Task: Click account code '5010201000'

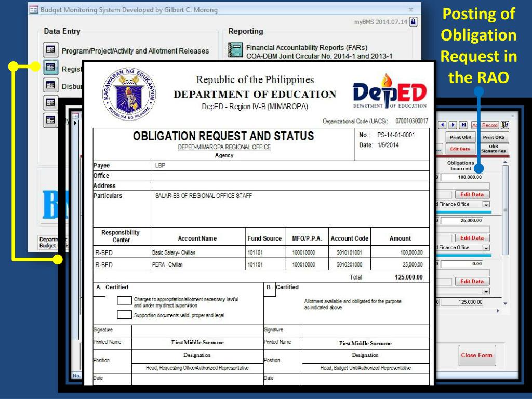Action: [349, 264]
